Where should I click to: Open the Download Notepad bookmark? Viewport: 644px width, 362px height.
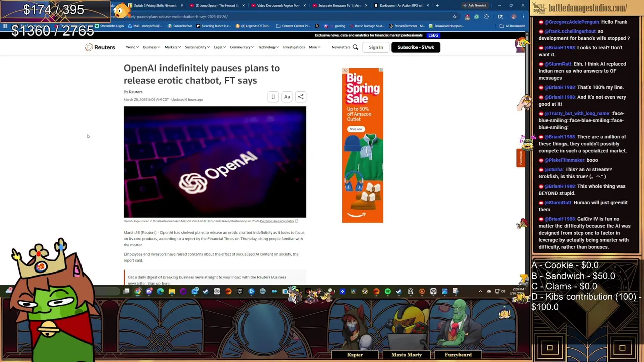pyautogui.click(x=446, y=26)
